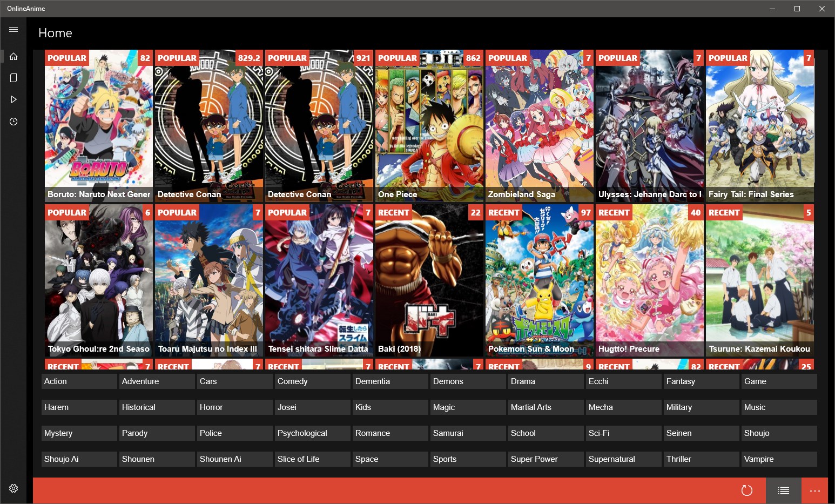This screenshot has width=835, height=504.
Task: Open Tsurune: Kazemai Koukou poster
Action: [760, 280]
